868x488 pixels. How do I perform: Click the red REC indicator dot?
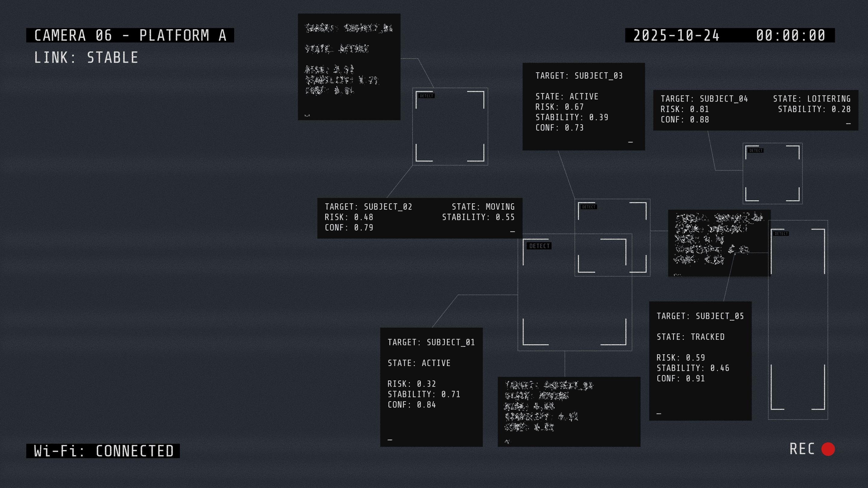click(x=828, y=449)
